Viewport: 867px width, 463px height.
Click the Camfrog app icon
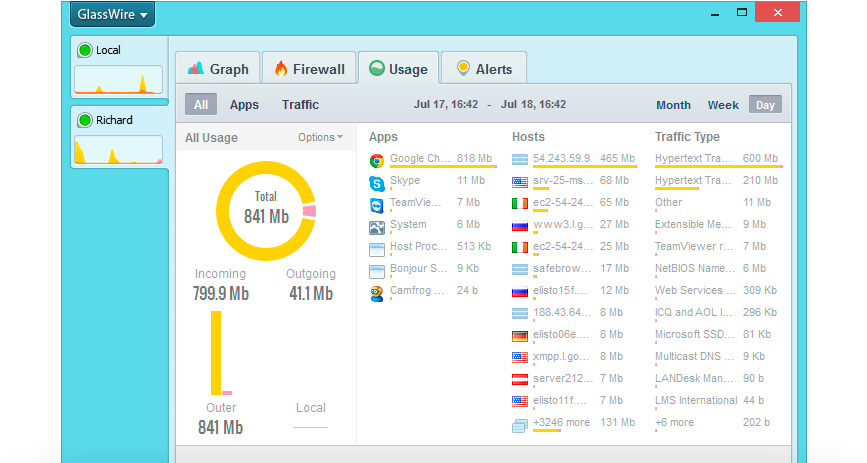(377, 294)
